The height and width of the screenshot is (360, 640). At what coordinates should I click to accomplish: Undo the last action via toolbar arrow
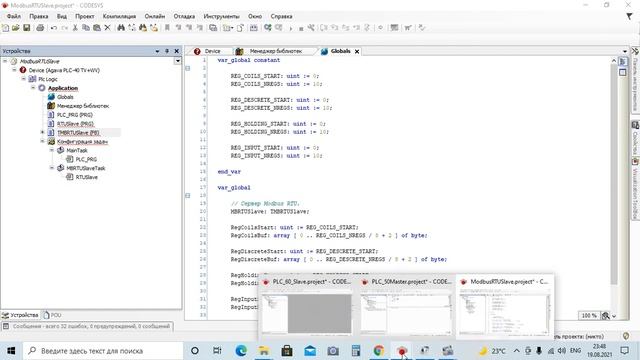point(53,28)
